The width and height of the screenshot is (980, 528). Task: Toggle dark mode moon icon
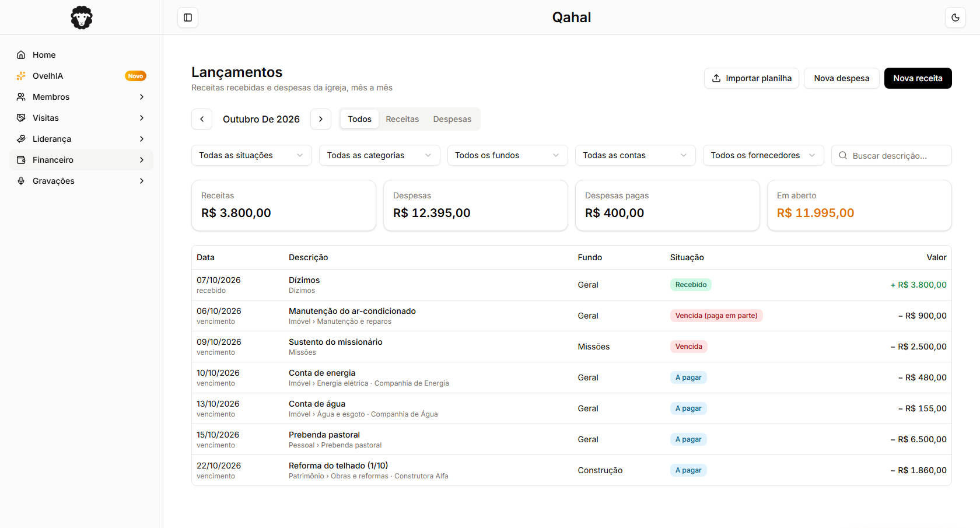point(956,18)
